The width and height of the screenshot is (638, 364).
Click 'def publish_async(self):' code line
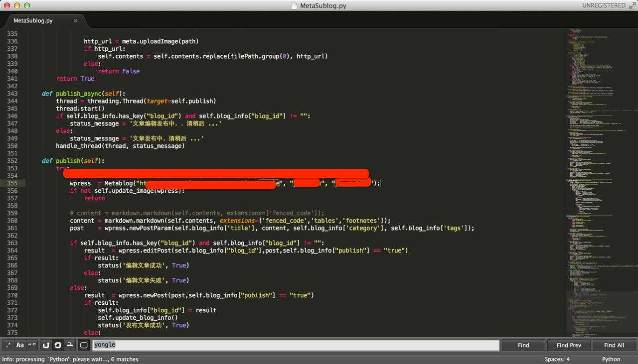pyautogui.click(x=84, y=94)
